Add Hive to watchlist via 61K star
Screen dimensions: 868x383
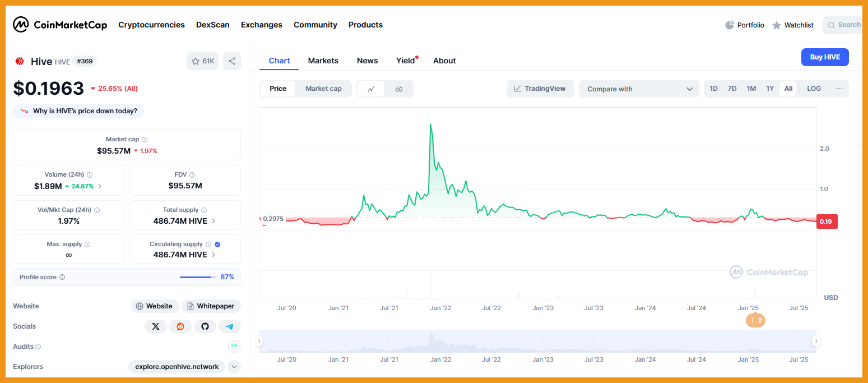202,61
